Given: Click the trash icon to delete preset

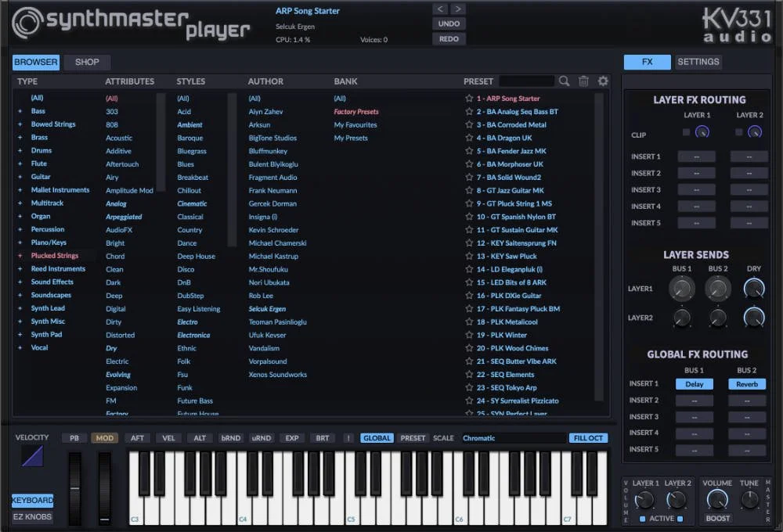Looking at the screenshot, I should [x=583, y=81].
